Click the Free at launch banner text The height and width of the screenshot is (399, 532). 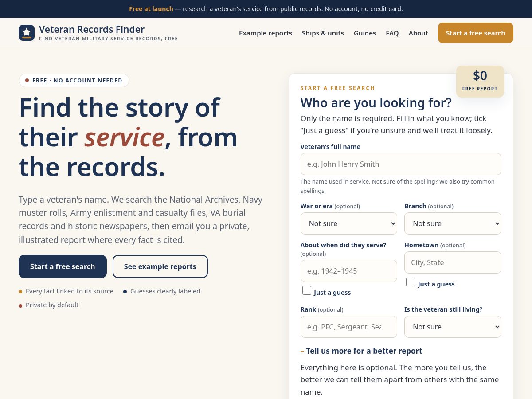click(151, 9)
